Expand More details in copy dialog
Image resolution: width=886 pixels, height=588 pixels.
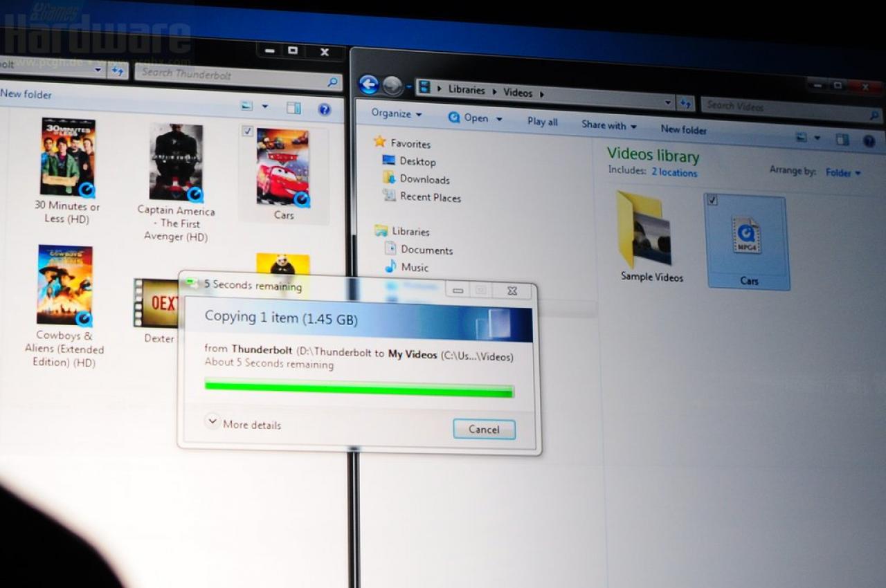(x=244, y=423)
